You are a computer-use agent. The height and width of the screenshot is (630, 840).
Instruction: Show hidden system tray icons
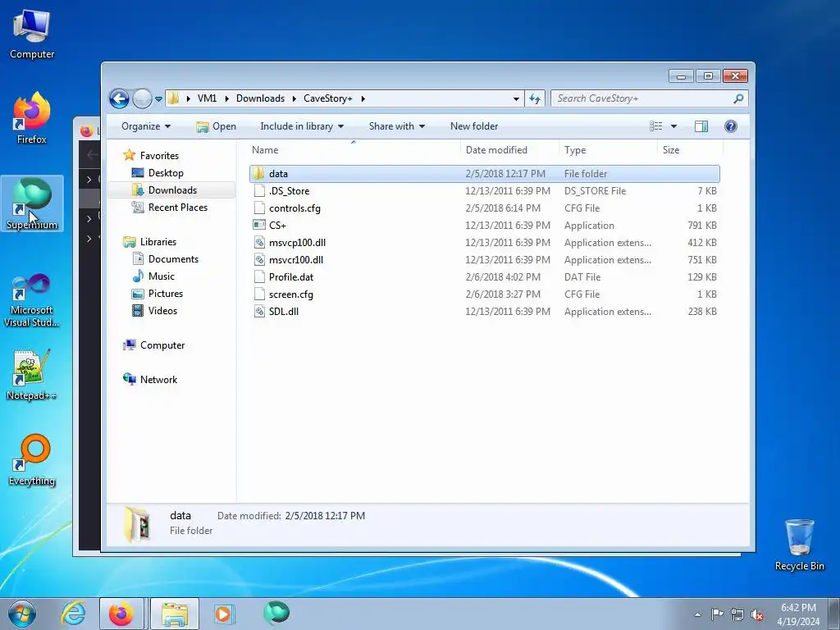tap(697, 614)
